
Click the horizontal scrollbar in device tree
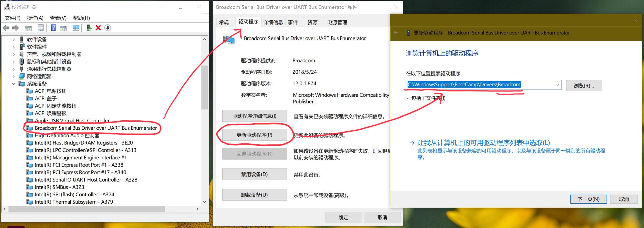(86, 209)
